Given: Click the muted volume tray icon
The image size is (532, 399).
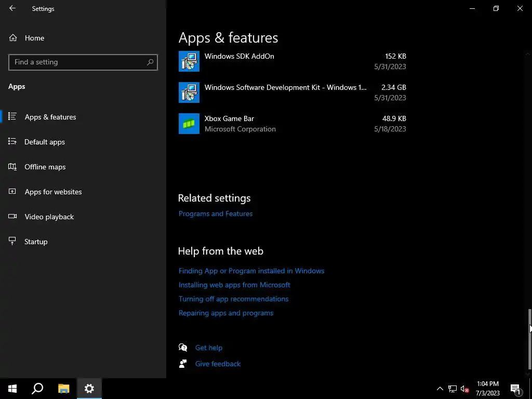Looking at the screenshot, I should click(465, 389).
